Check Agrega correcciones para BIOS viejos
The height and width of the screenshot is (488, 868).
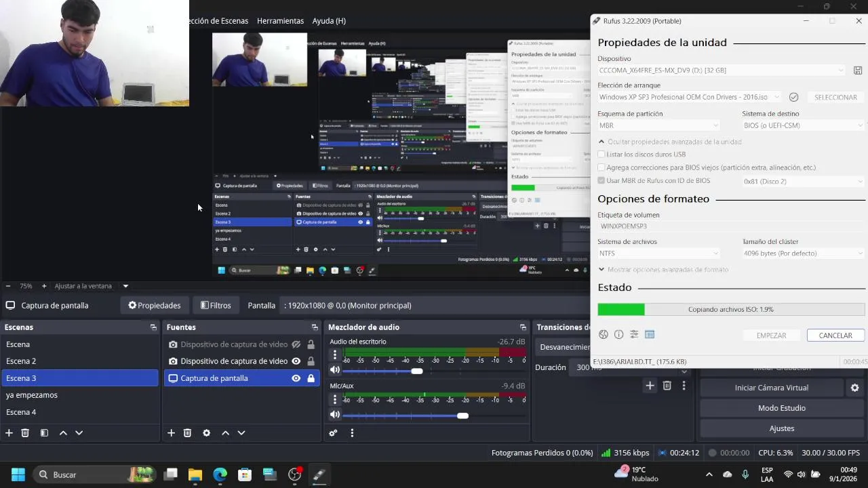click(601, 167)
